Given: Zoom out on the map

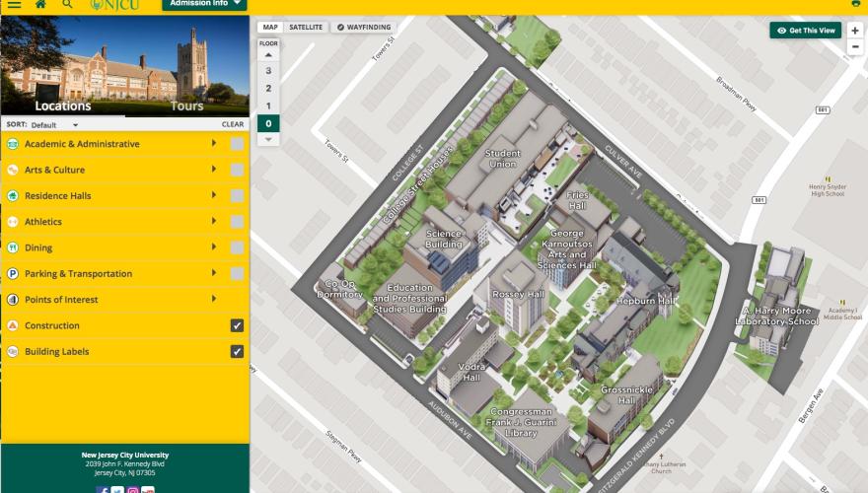Looking at the screenshot, I should (x=854, y=47).
